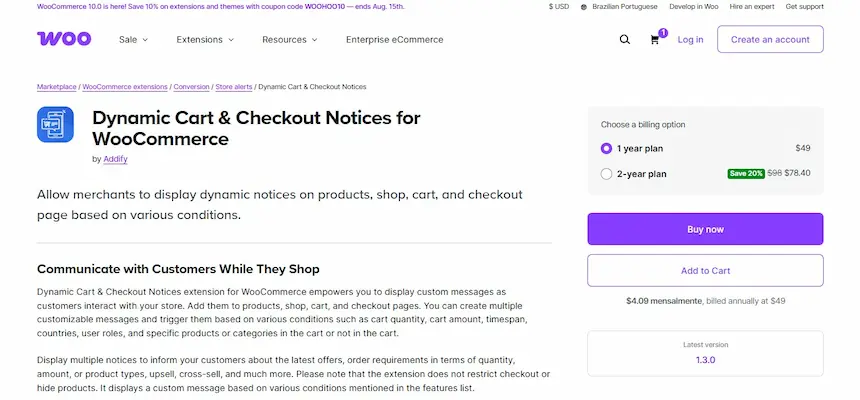Screen dimensions: 860x400
Task: Open the Log in link
Action: (690, 40)
